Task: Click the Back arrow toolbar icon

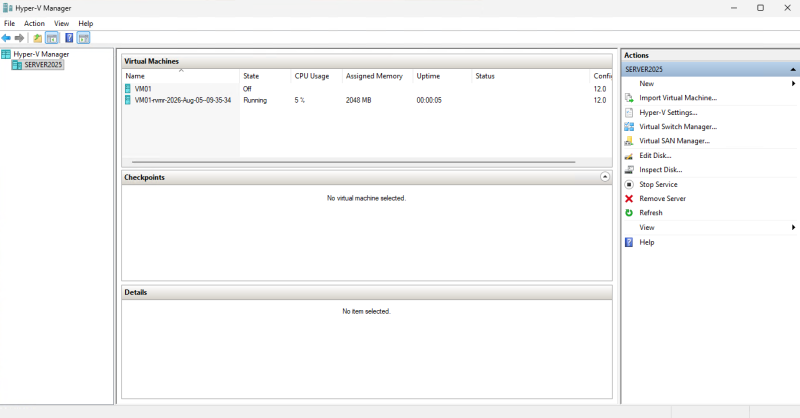Action: click(x=6, y=38)
